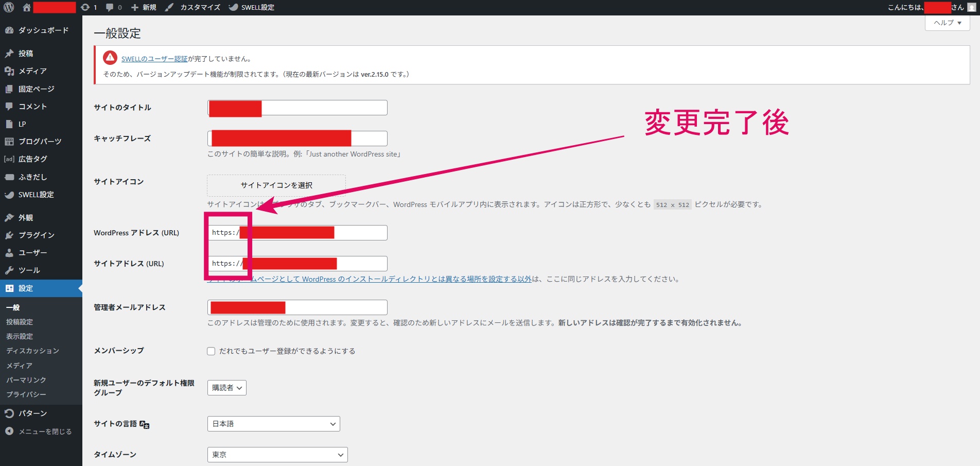Click inside the 管理者メールアドレス input field
980x466 pixels.
[296, 307]
